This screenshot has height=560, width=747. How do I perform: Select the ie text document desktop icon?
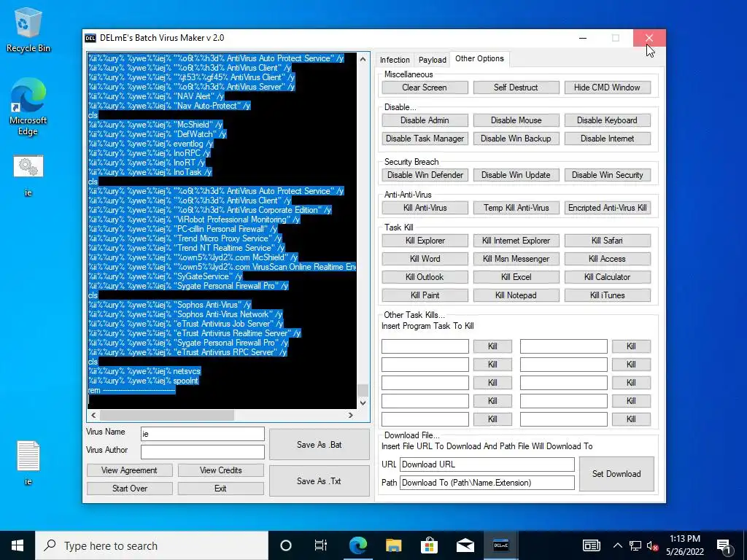coord(28,463)
